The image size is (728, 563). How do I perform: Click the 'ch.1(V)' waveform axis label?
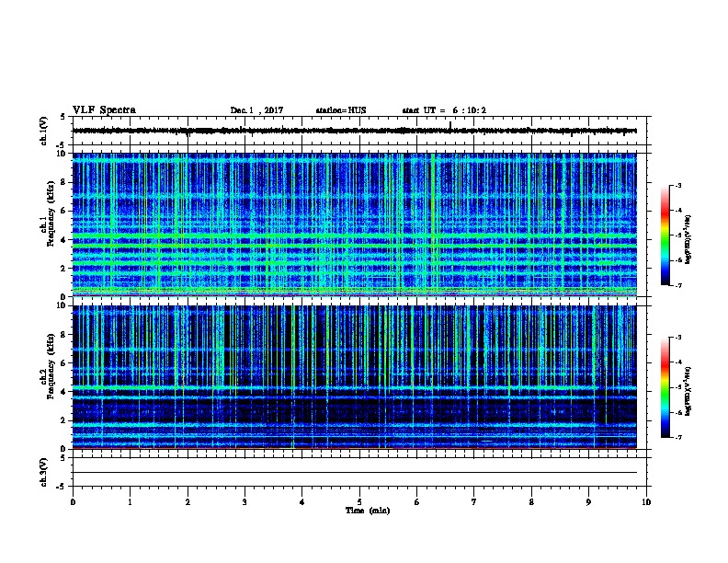point(43,131)
